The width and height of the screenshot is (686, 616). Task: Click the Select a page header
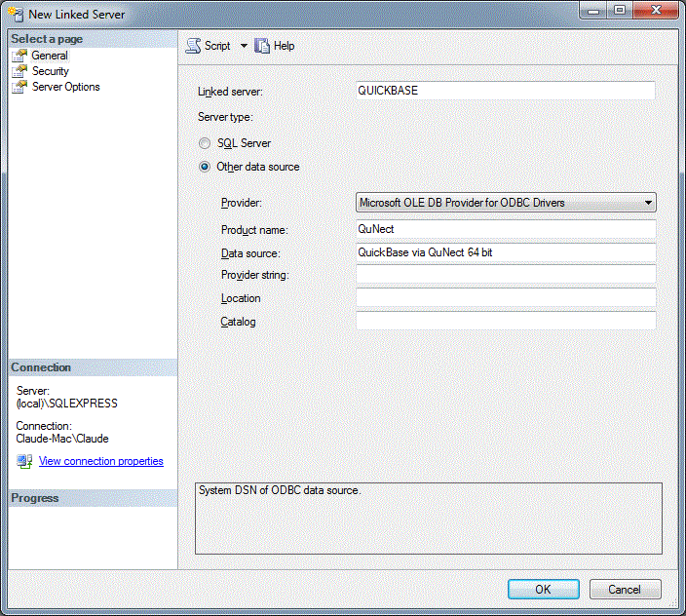[x=93, y=39]
